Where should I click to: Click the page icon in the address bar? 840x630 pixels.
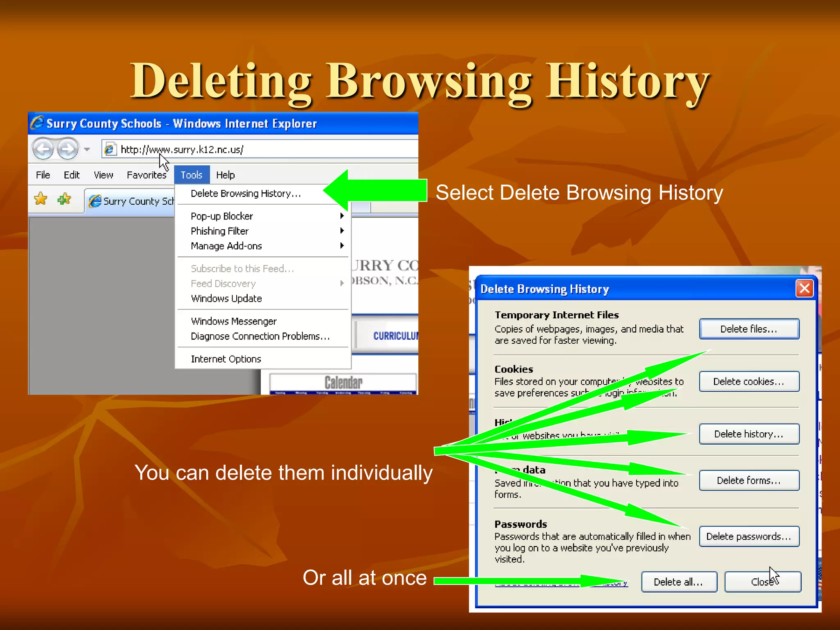tap(110, 149)
